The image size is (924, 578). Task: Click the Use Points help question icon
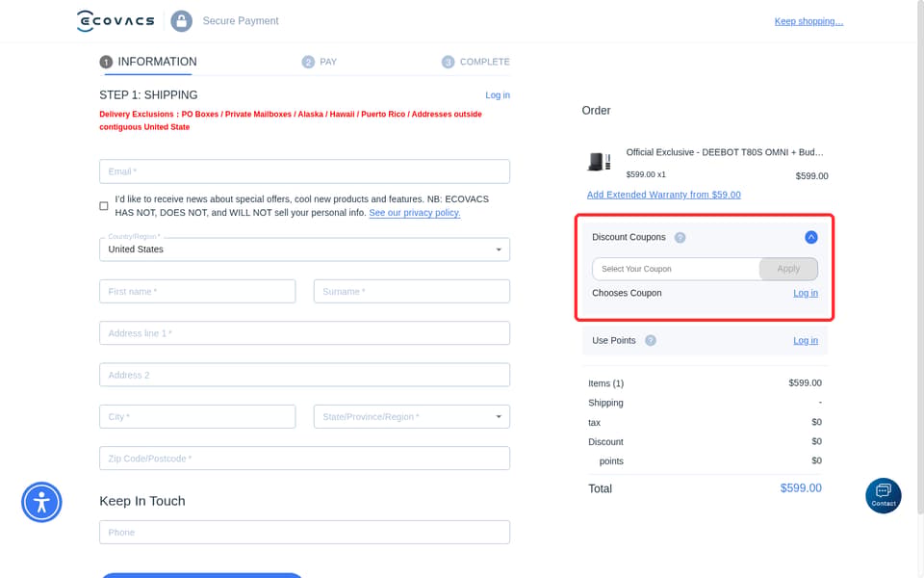651,341
